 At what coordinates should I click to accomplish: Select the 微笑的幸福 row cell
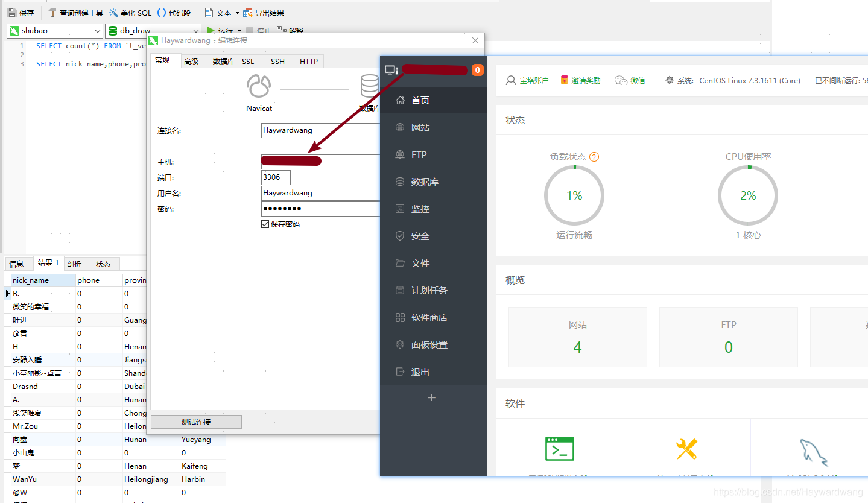pyautogui.click(x=43, y=307)
